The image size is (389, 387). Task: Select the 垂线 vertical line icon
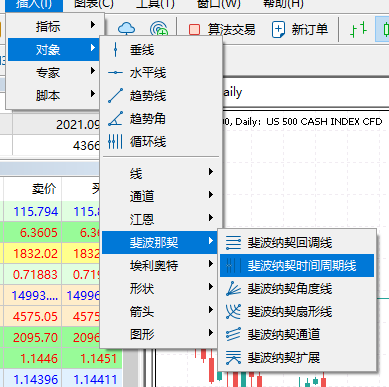(x=115, y=50)
